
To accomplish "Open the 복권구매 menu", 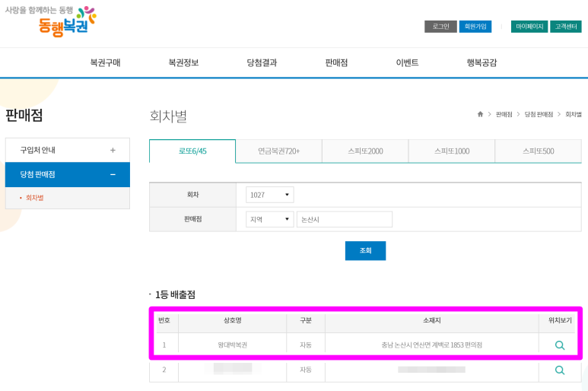I will [106, 62].
